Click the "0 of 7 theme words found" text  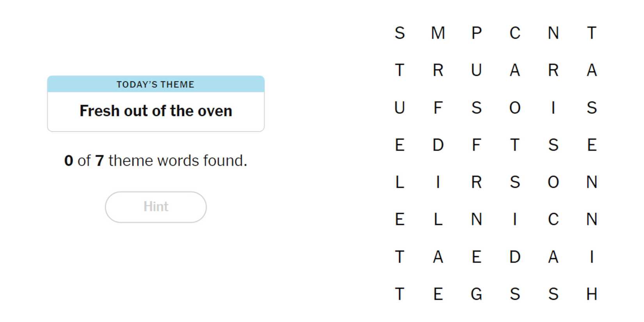pos(155,160)
